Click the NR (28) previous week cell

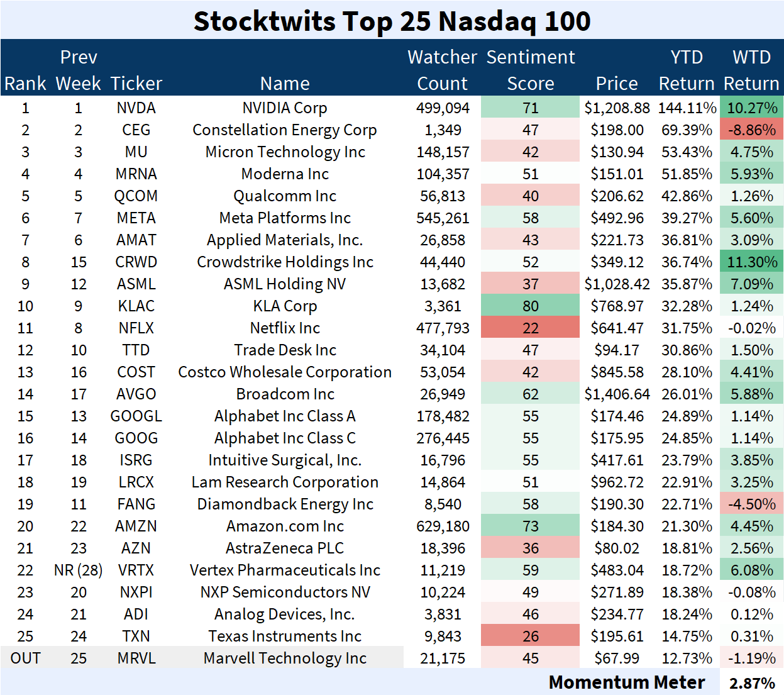tap(78, 570)
